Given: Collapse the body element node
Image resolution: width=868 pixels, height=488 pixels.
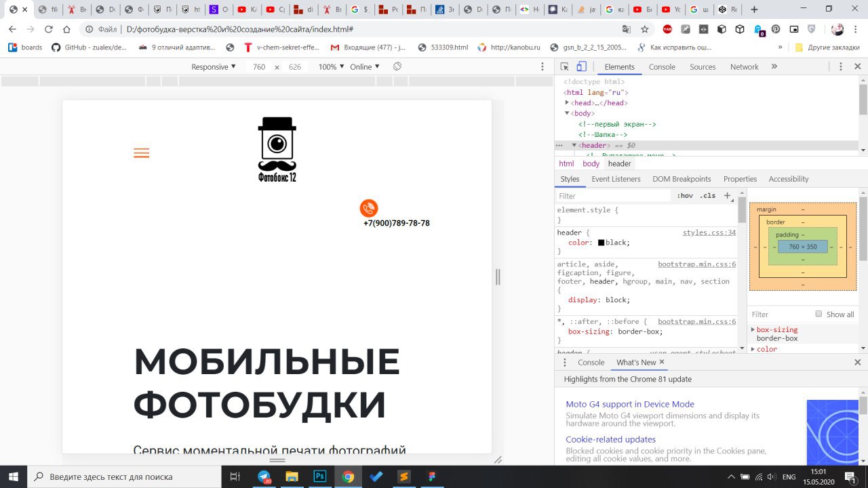Looking at the screenshot, I should (x=567, y=113).
